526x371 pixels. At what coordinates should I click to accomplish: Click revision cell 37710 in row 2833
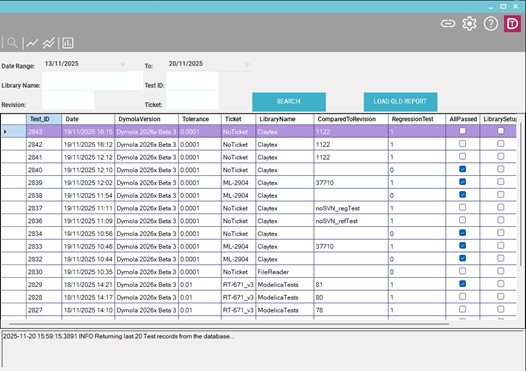coord(351,247)
